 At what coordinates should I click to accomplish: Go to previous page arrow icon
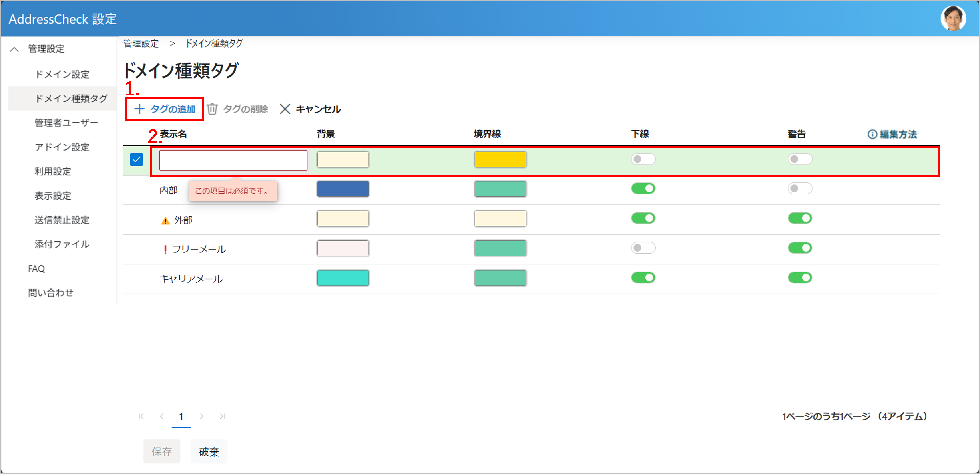[x=162, y=416]
